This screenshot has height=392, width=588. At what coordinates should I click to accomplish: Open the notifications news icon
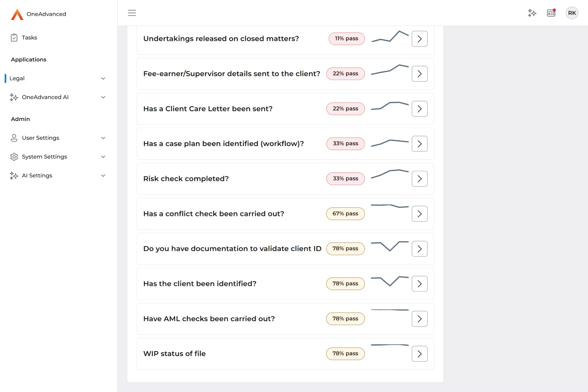pos(551,13)
